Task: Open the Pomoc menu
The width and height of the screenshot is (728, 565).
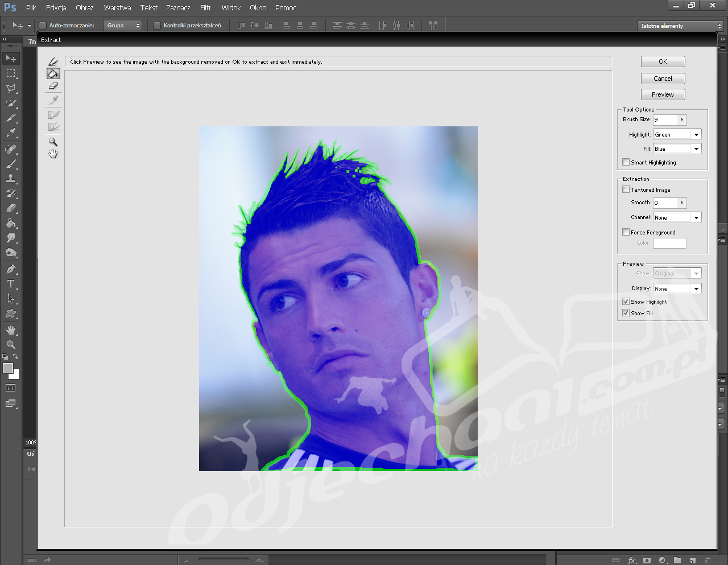Action: (x=286, y=7)
